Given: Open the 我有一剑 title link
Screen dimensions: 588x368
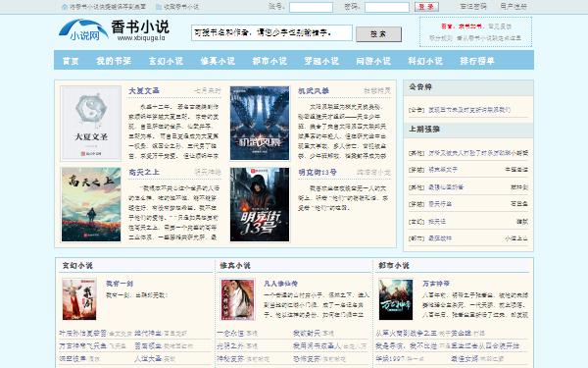Looking at the screenshot, I should pos(120,284).
